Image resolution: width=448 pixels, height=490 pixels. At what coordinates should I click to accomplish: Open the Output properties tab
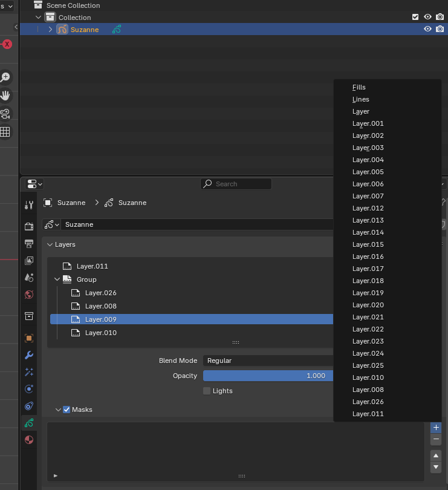click(x=29, y=243)
